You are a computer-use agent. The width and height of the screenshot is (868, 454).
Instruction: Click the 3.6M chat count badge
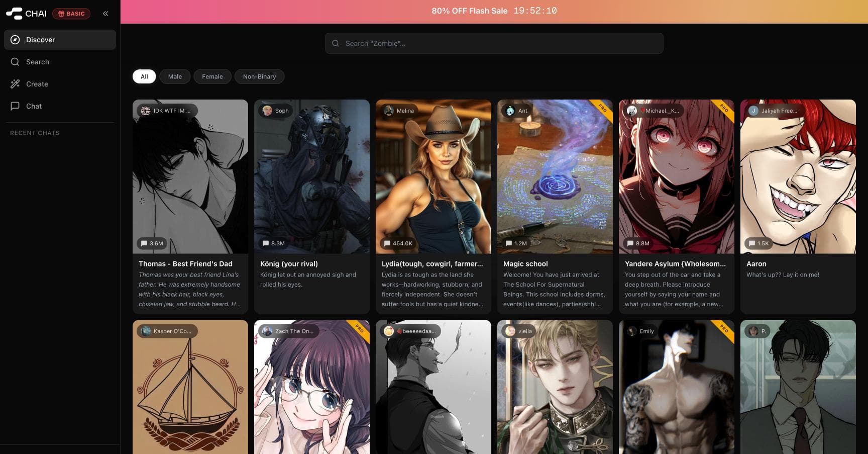152,243
